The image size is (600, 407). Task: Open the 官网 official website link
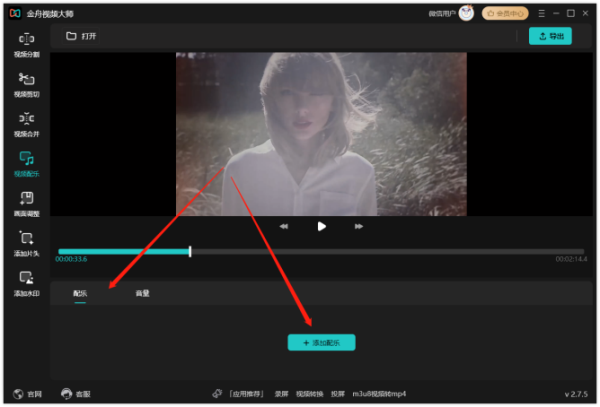(x=28, y=394)
